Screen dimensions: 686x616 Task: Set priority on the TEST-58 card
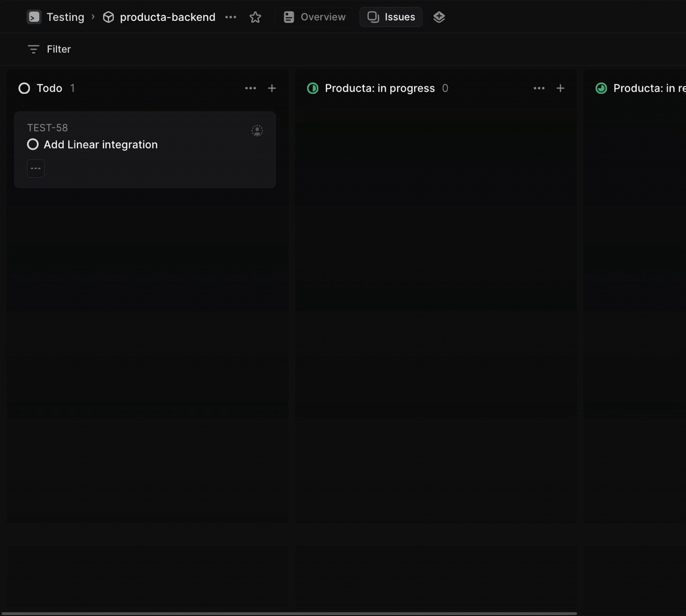click(36, 168)
